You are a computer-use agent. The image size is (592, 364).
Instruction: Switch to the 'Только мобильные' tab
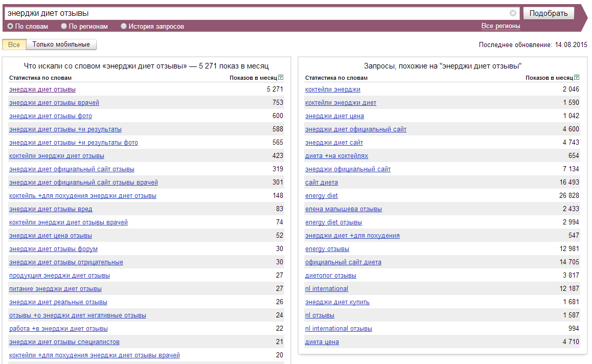pyautogui.click(x=61, y=44)
